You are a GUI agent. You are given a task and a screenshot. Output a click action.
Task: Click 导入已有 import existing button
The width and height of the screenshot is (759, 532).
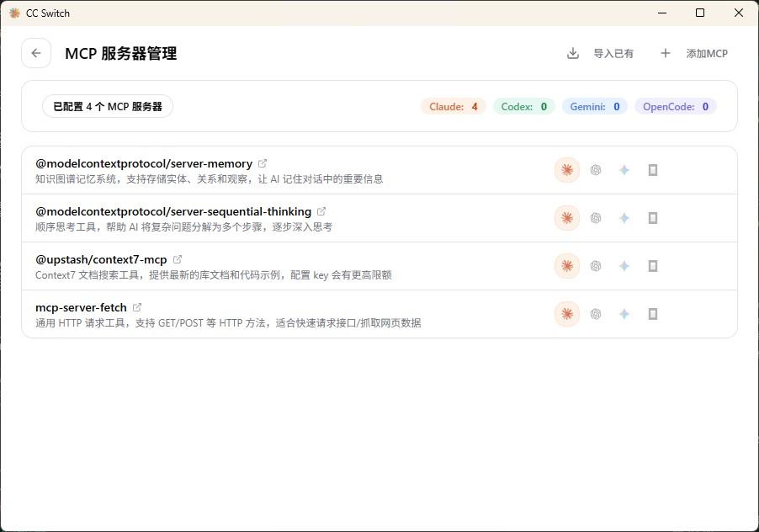(x=613, y=54)
